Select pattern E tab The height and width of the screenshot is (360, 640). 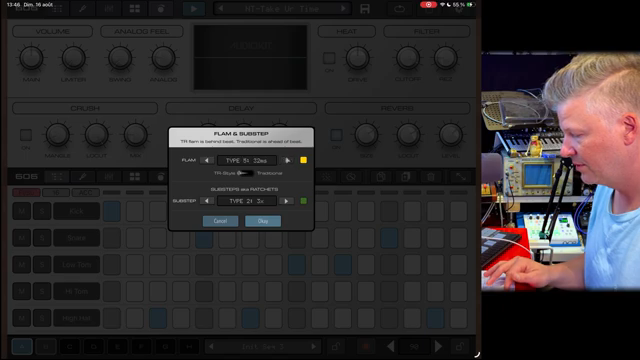click(118, 347)
